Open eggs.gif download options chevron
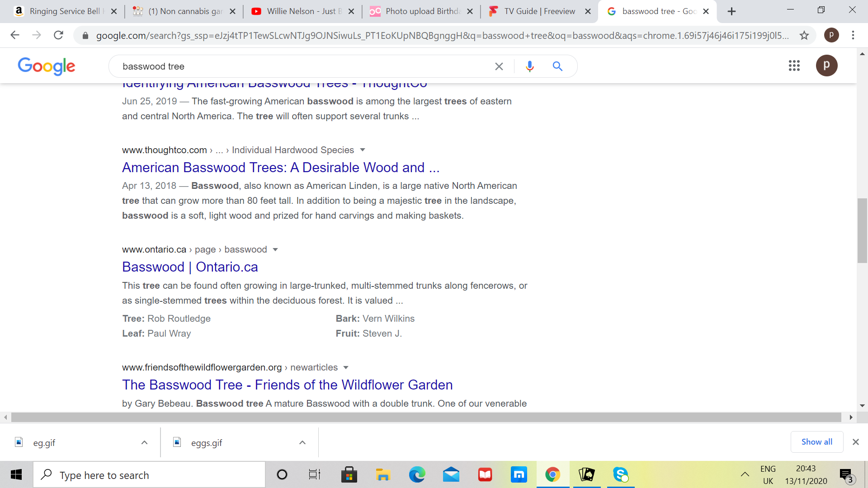The image size is (868, 488). pos(302,442)
